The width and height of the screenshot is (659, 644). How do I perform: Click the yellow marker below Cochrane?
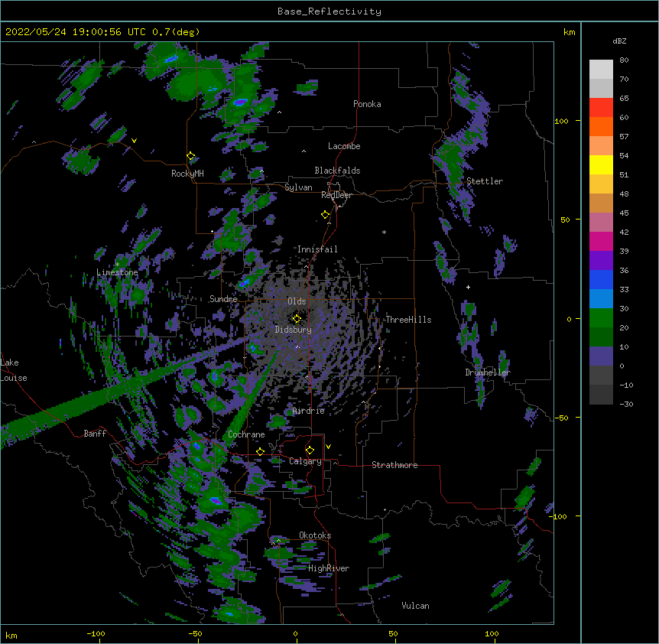(260, 451)
